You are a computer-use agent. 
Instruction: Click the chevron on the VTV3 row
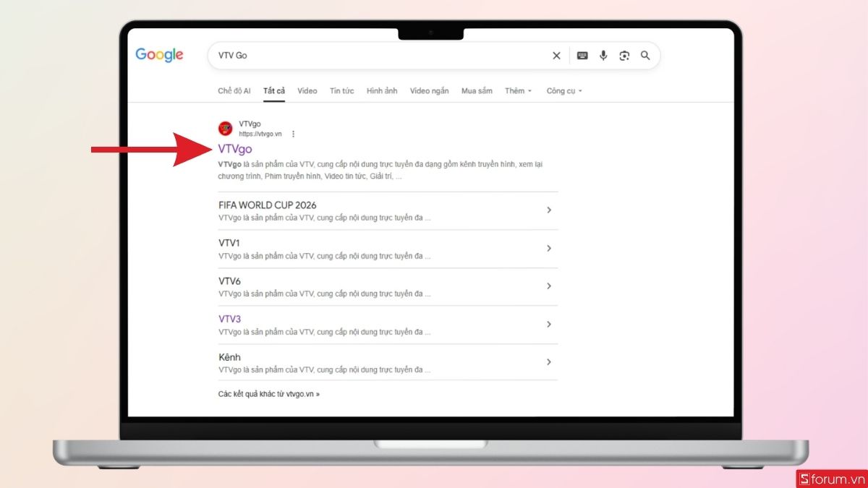click(549, 325)
